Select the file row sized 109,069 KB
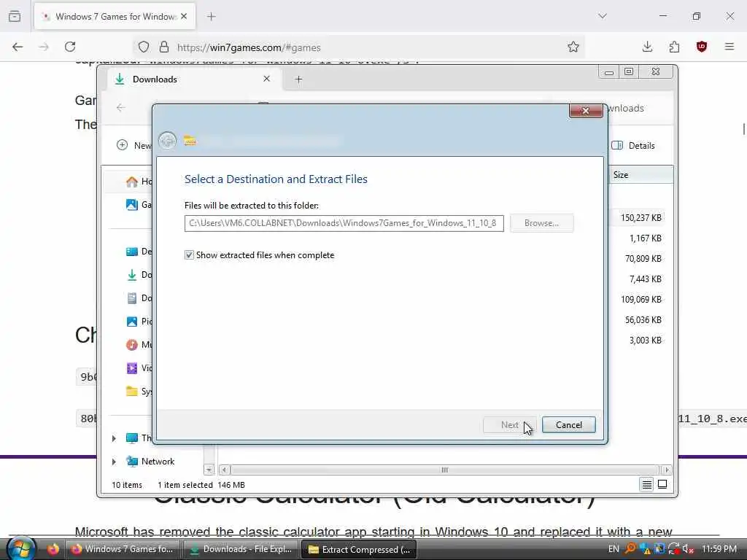The width and height of the screenshot is (747, 560). 640,300
